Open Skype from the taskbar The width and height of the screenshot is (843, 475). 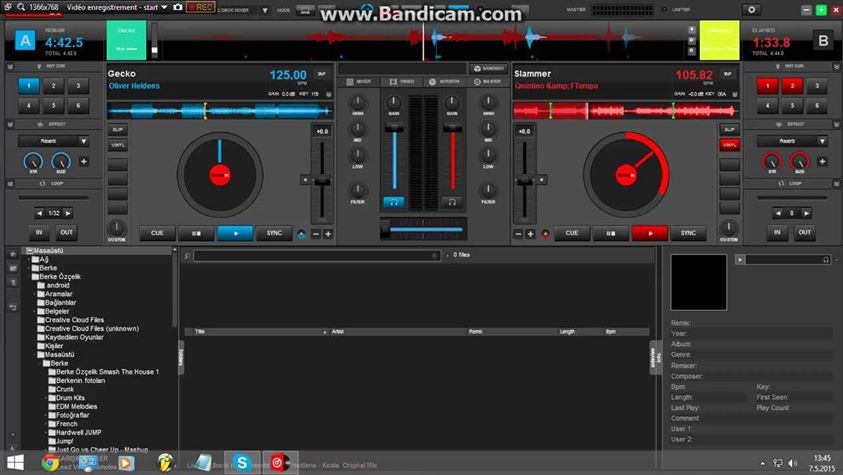click(x=242, y=463)
